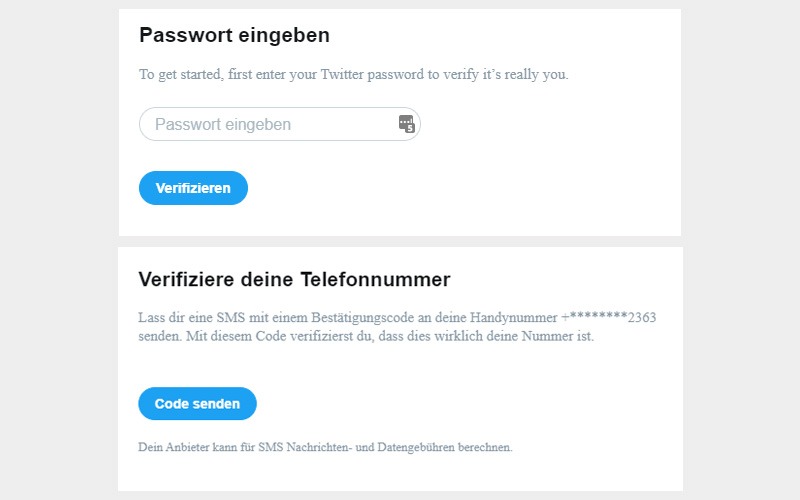
Task: Click the word 'password' in the English instruction
Action: pos(395,75)
